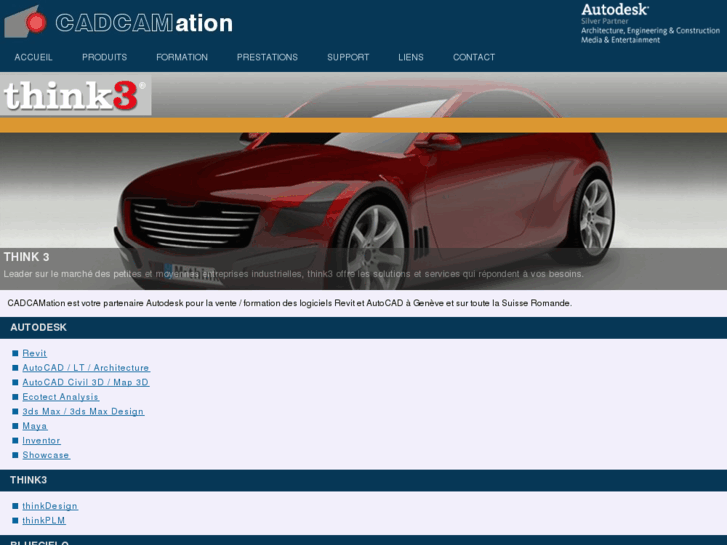Click the intro sentence 'CADCAMation est votre partenaire'

coord(289,303)
